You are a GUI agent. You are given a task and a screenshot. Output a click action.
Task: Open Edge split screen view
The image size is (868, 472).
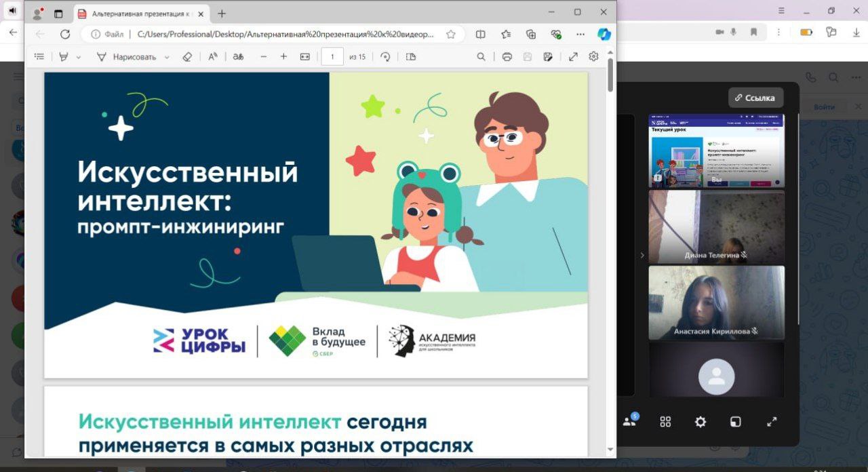click(x=481, y=34)
